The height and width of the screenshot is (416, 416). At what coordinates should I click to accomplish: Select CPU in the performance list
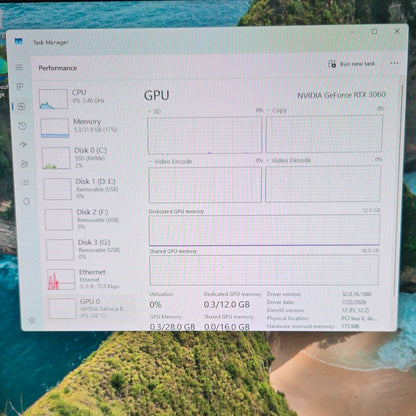point(87,99)
